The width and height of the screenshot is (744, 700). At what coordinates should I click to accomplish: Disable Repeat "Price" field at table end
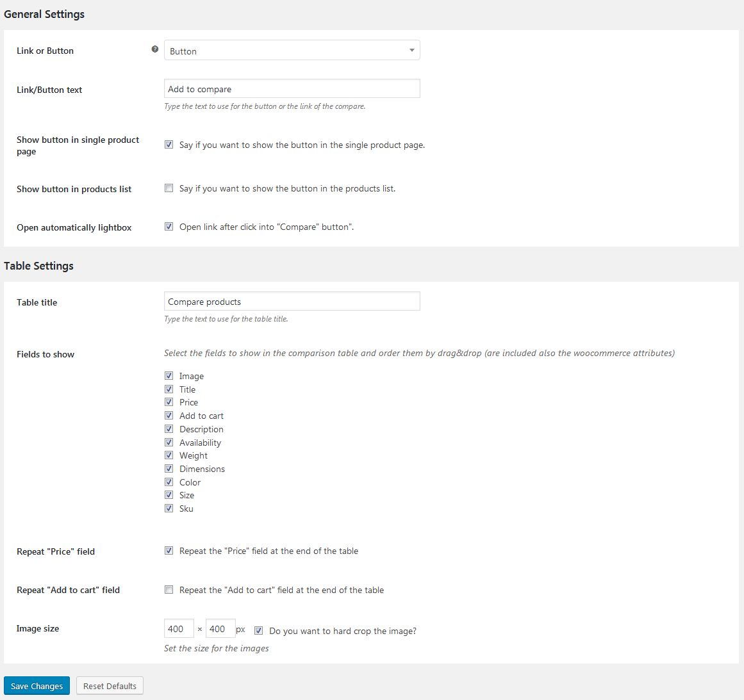(x=169, y=551)
